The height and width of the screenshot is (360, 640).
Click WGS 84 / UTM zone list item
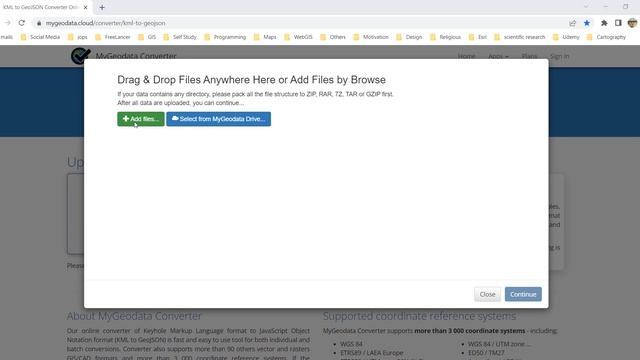coord(499,344)
